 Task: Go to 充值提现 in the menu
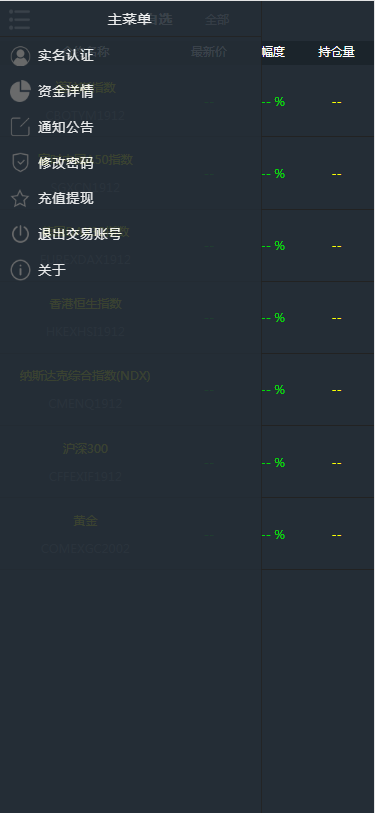[131, 199]
